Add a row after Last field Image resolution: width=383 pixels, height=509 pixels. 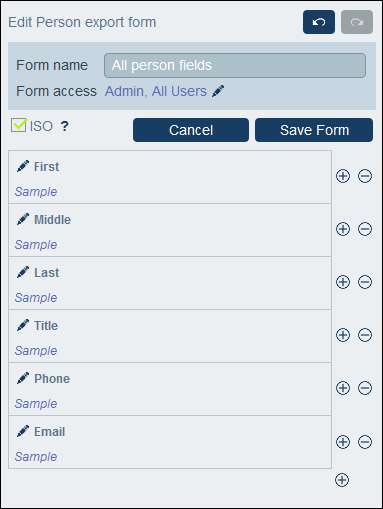(343, 282)
